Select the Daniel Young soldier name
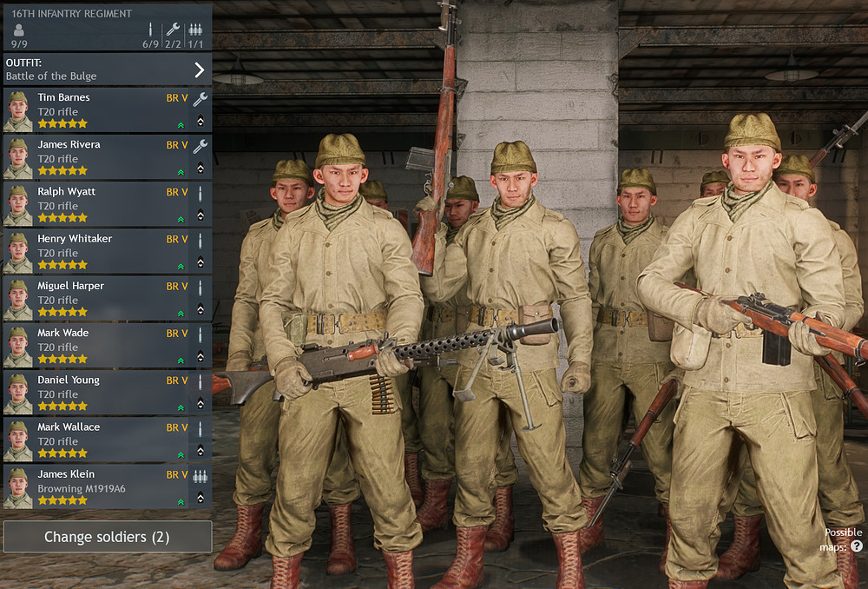868x589 pixels. [x=69, y=381]
